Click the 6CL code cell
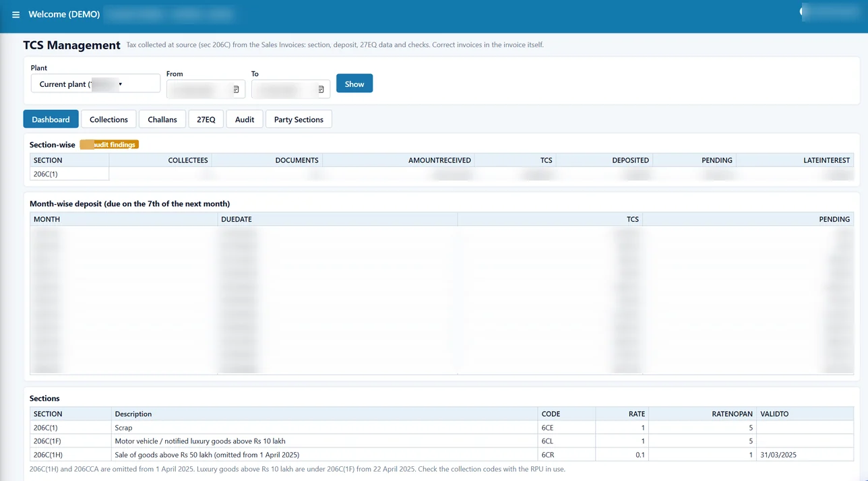This screenshot has height=481, width=868. tap(567, 441)
